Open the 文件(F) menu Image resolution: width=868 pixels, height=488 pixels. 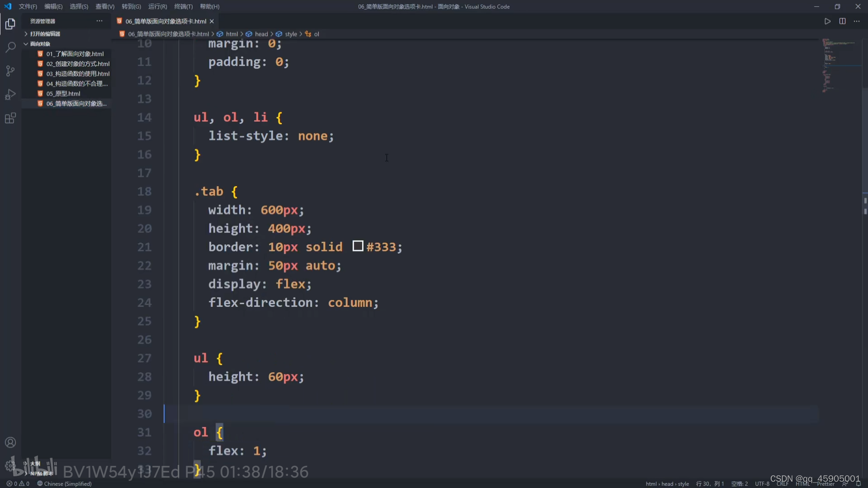(x=28, y=7)
